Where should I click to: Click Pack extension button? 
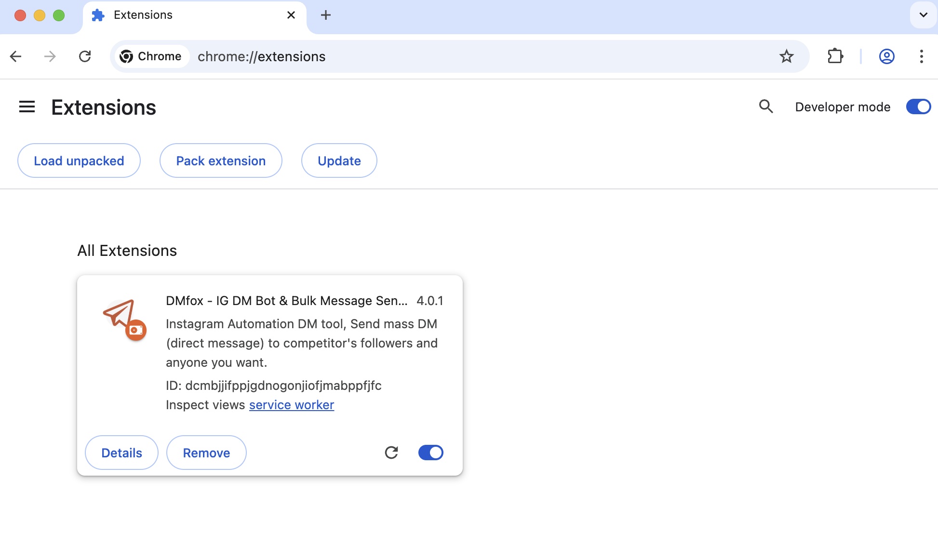pyautogui.click(x=221, y=160)
